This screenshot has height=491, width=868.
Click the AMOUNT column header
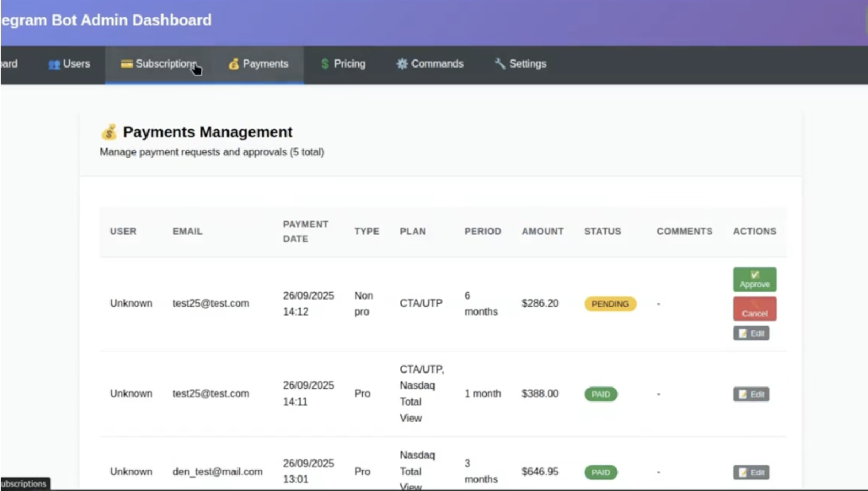click(x=542, y=232)
